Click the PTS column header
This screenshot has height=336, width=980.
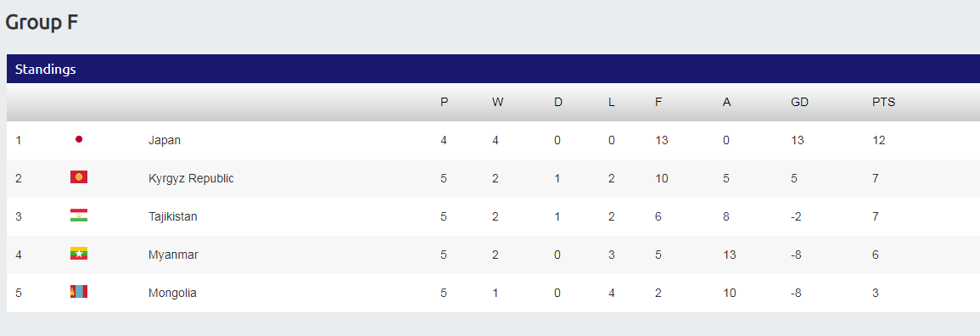[884, 103]
